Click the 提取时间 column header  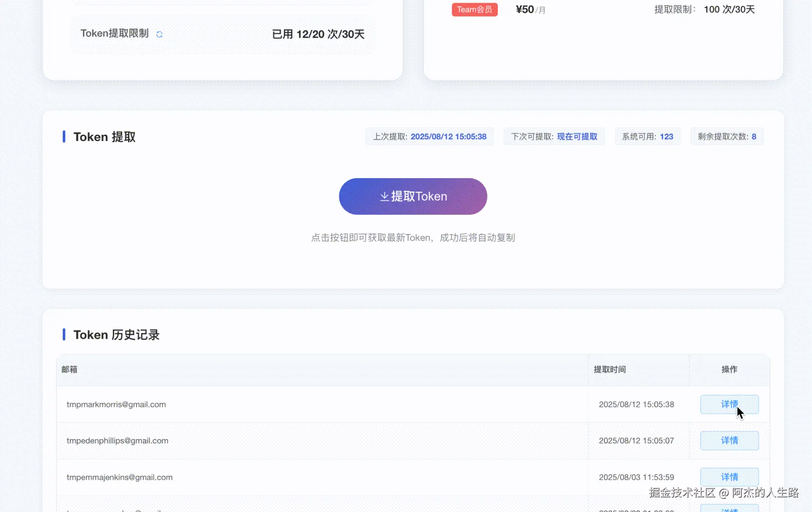(x=609, y=369)
